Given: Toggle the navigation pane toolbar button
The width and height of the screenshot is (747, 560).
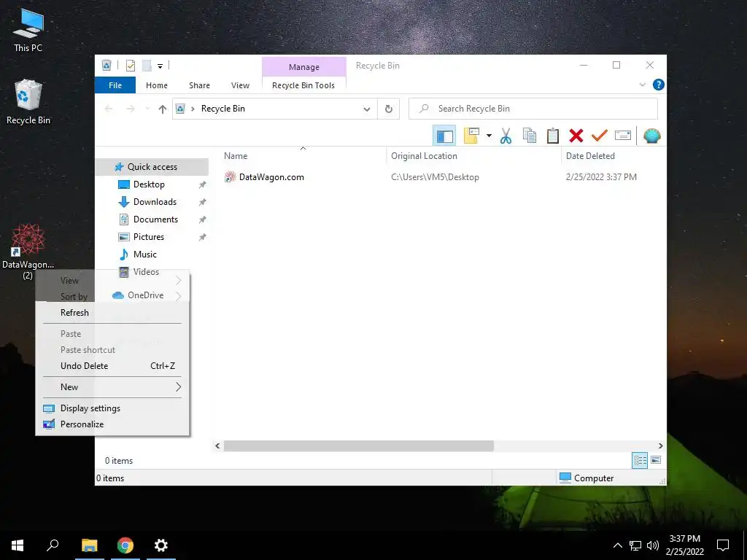Looking at the screenshot, I should (x=444, y=136).
